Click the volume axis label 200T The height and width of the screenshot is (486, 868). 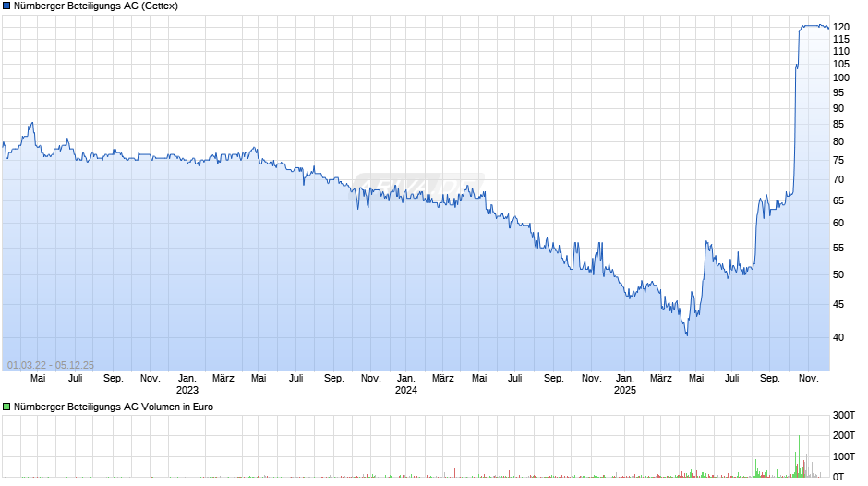(x=844, y=435)
